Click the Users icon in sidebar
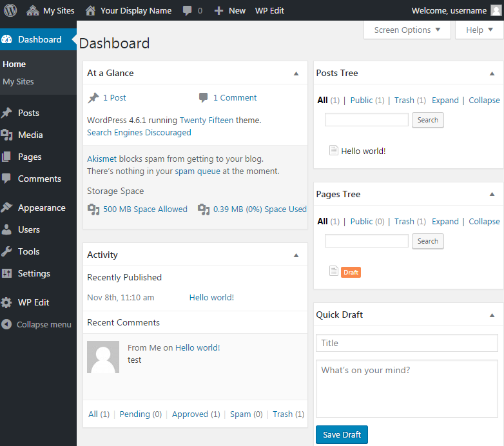 click(6, 229)
